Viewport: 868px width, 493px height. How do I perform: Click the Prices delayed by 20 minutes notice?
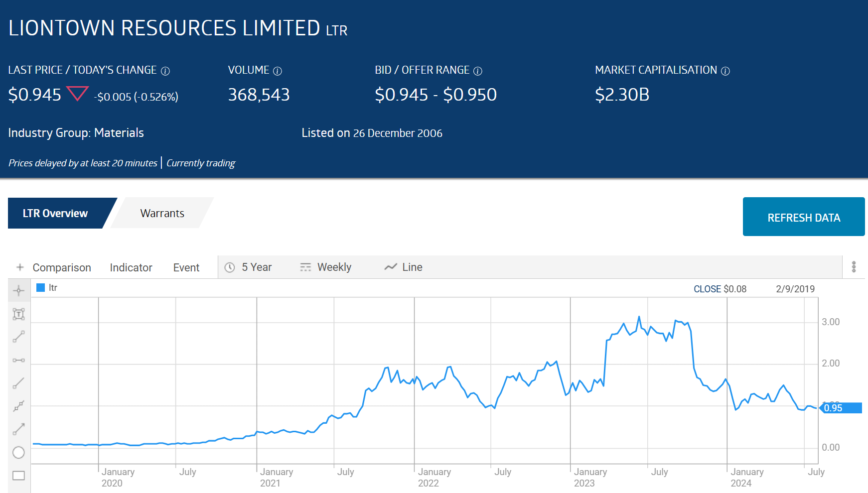[83, 163]
